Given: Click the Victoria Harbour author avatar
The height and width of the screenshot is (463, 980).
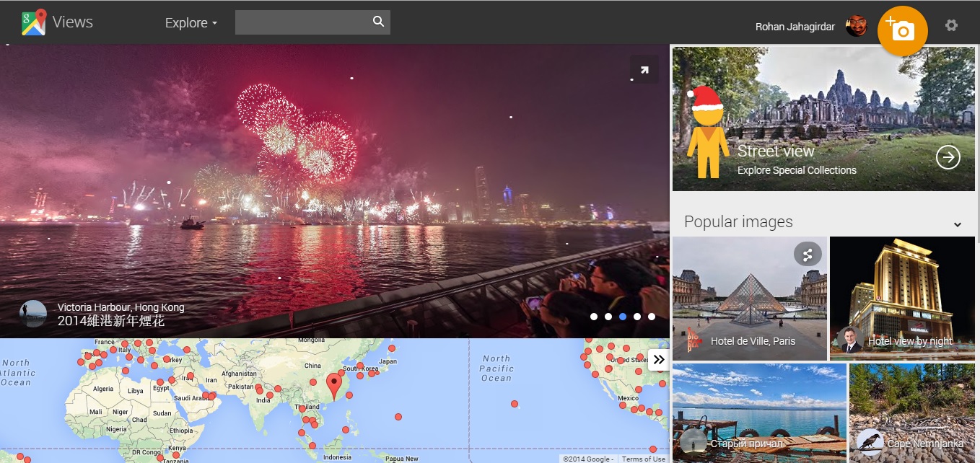Looking at the screenshot, I should click(x=33, y=314).
